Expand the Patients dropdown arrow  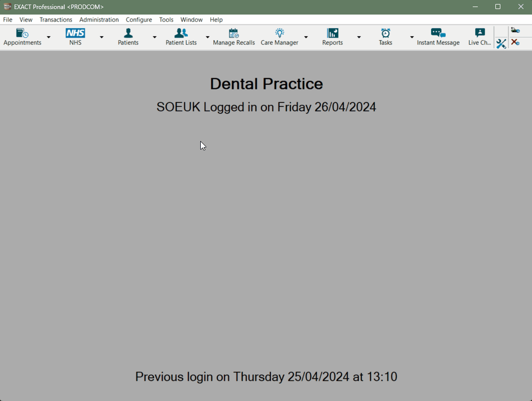click(154, 37)
